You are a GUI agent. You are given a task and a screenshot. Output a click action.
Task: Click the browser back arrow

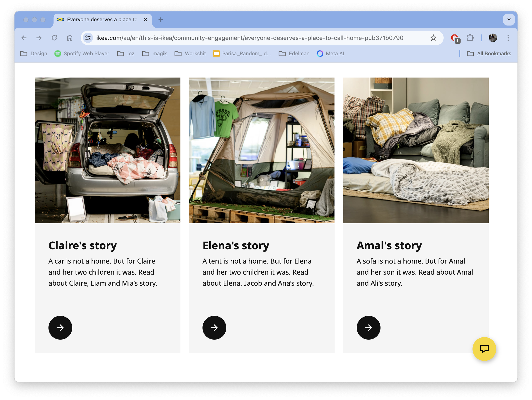coord(24,38)
